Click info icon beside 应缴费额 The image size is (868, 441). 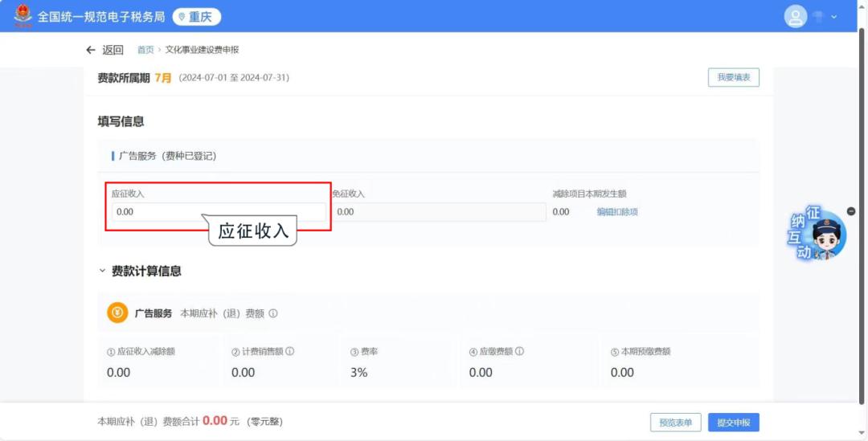[519, 351]
